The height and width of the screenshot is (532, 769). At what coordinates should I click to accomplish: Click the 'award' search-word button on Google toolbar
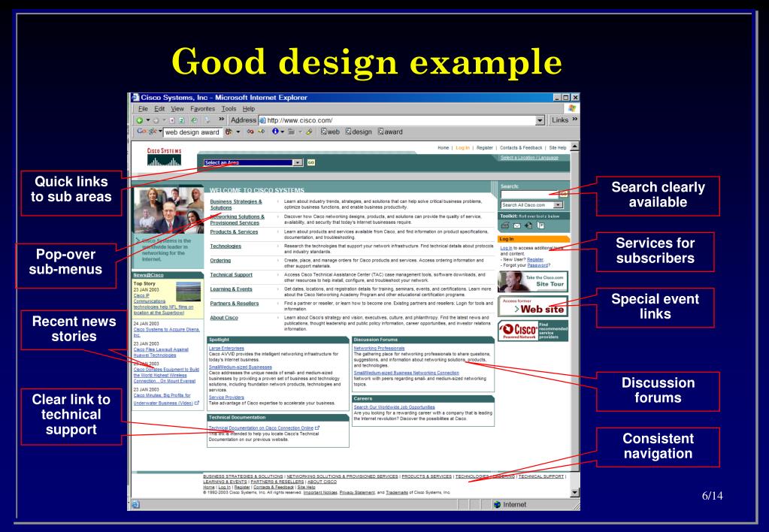tap(390, 132)
